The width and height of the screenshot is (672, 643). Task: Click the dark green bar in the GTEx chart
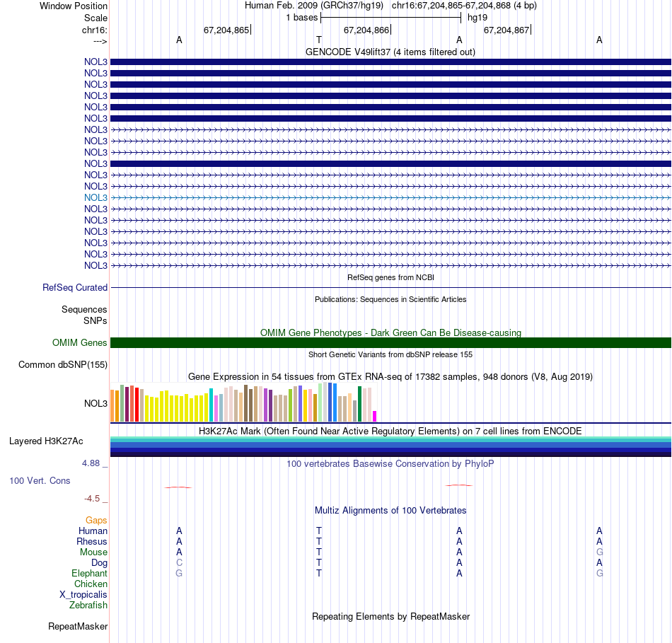[360, 404]
